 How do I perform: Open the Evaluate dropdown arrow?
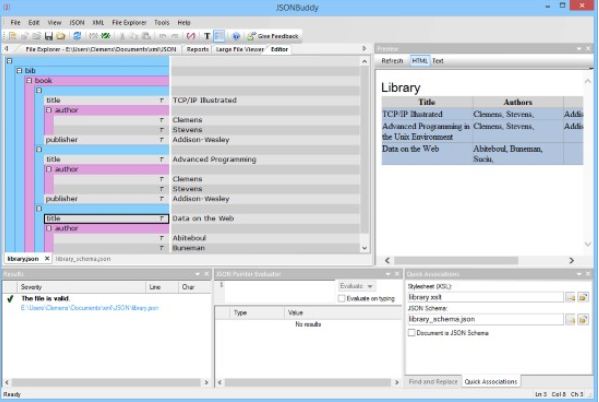pos(369,286)
